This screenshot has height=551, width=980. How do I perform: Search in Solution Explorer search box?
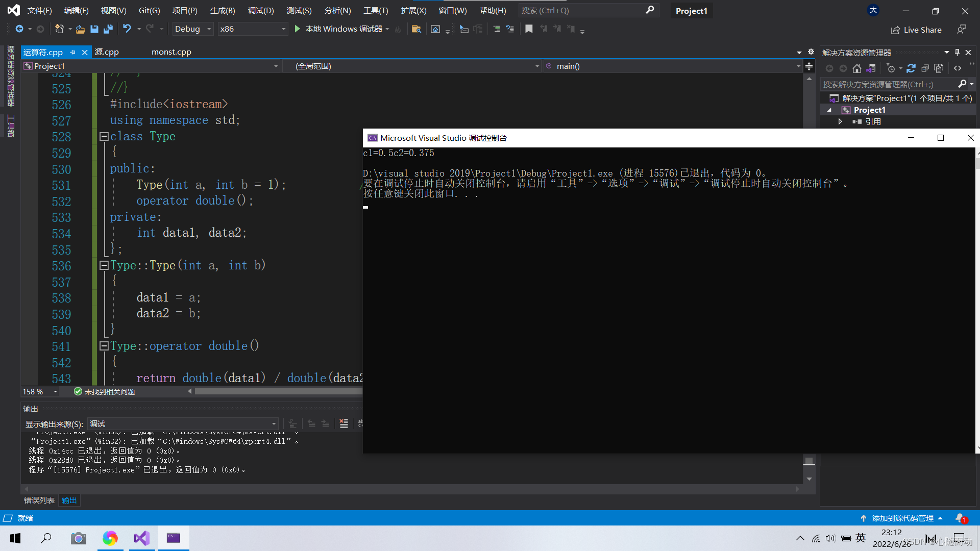point(888,84)
